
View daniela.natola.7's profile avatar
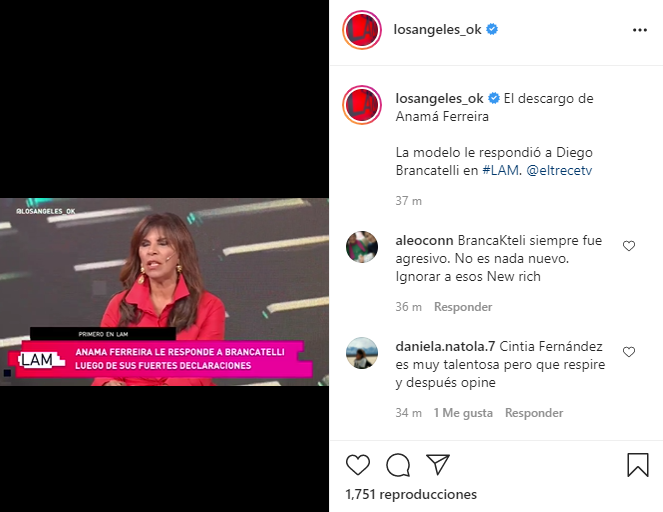click(x=362, y=353)
